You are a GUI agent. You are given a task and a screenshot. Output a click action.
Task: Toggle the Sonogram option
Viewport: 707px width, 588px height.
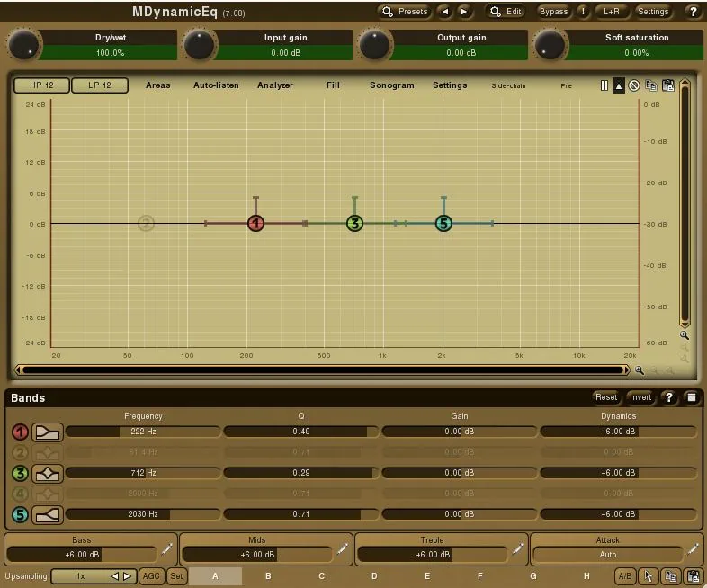(x=392, y=85)
